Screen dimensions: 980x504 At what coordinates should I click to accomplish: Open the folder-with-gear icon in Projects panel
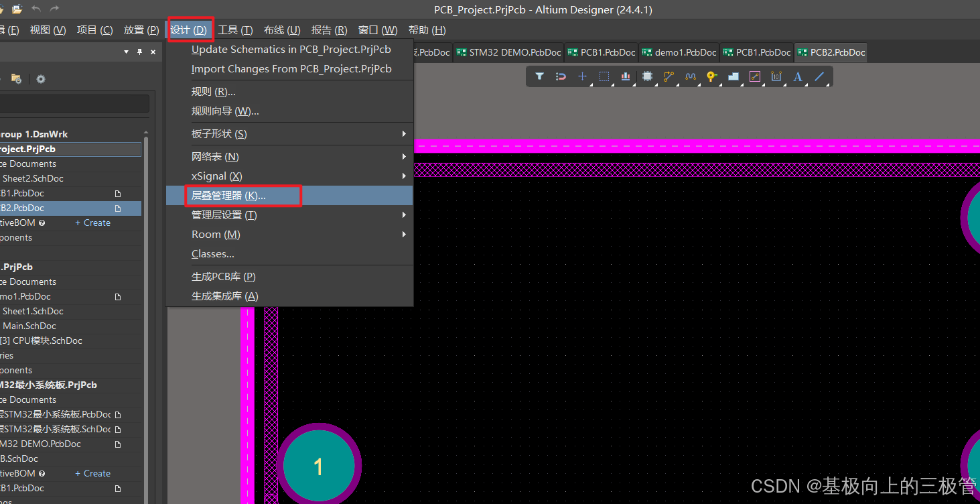(x=17, y=79)
